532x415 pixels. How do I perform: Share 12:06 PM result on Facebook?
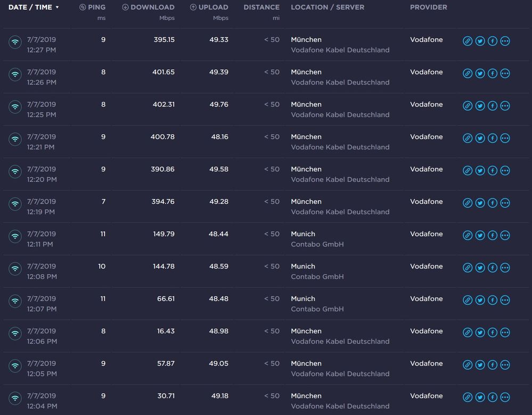pos(493,333)
